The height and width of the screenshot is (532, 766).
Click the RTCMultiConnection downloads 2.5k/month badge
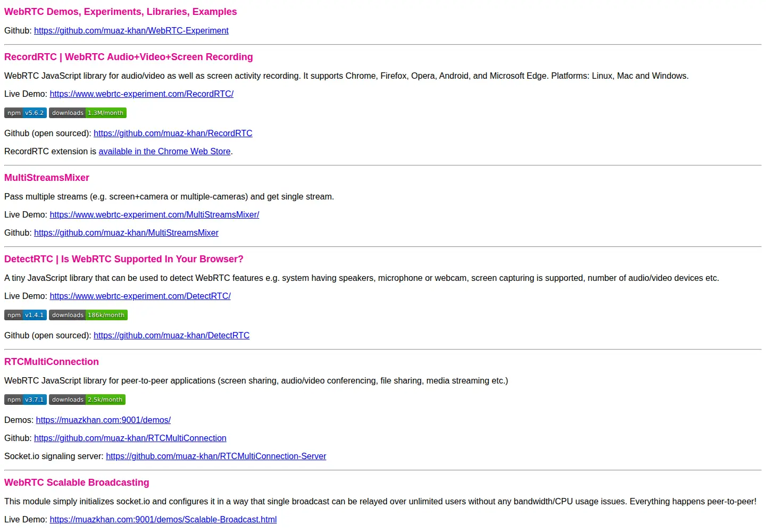click(87, 400)
